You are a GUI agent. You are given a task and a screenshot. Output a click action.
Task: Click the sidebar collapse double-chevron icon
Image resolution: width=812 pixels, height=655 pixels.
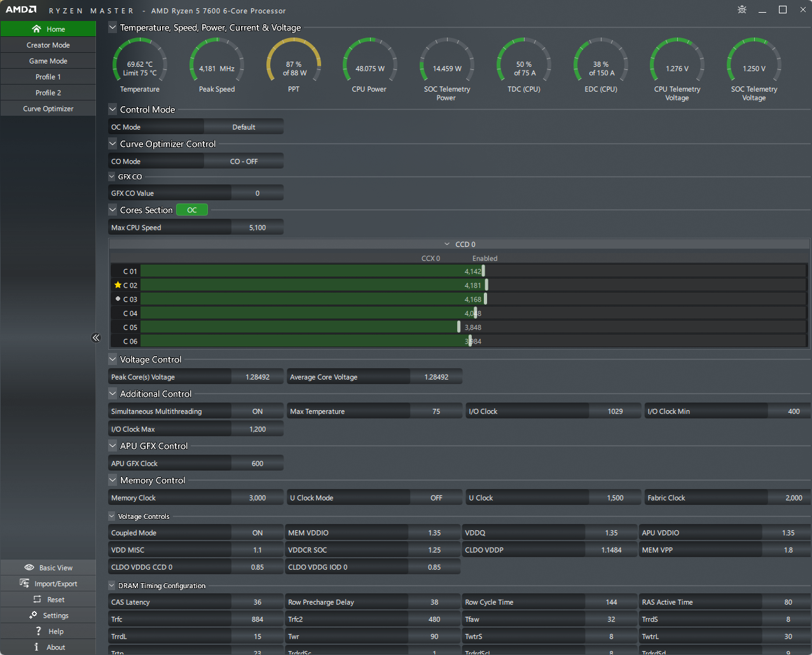coord(96,338)
